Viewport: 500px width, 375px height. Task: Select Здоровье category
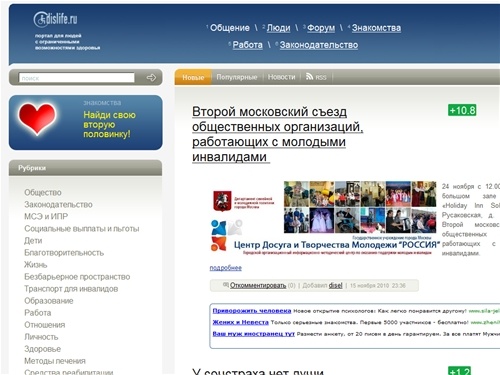point(42,349)
